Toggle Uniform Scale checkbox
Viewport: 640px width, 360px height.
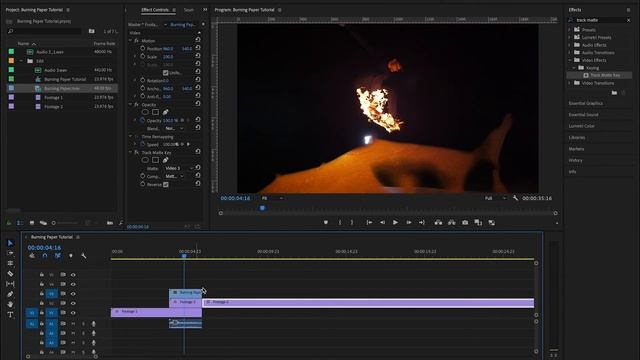tap(165, 73)
